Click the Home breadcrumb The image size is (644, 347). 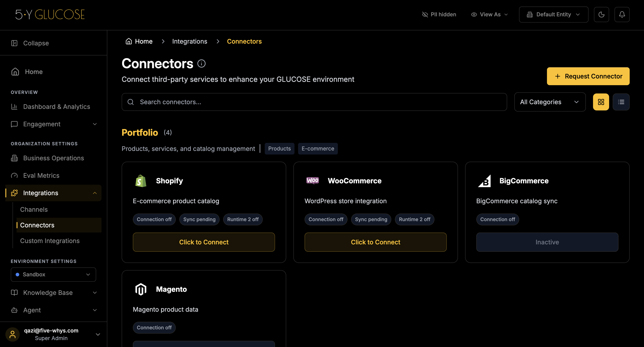click(139, 41)
